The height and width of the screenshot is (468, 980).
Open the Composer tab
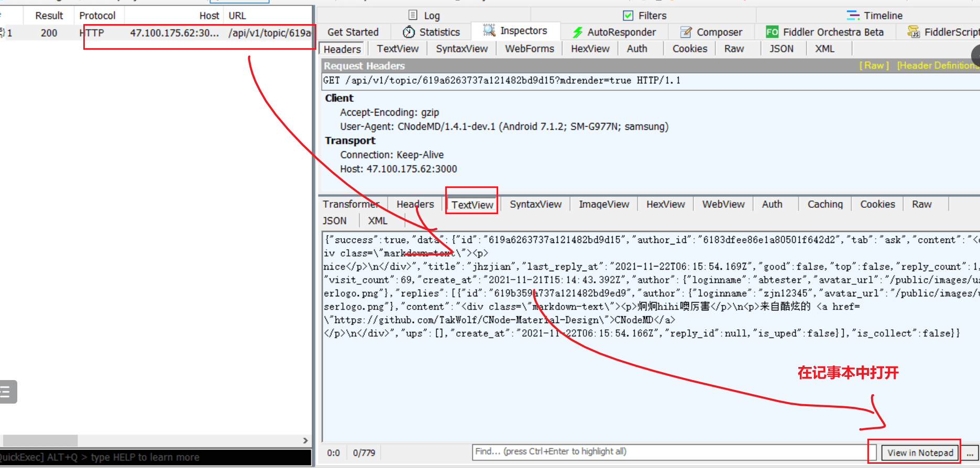(711, 32)
